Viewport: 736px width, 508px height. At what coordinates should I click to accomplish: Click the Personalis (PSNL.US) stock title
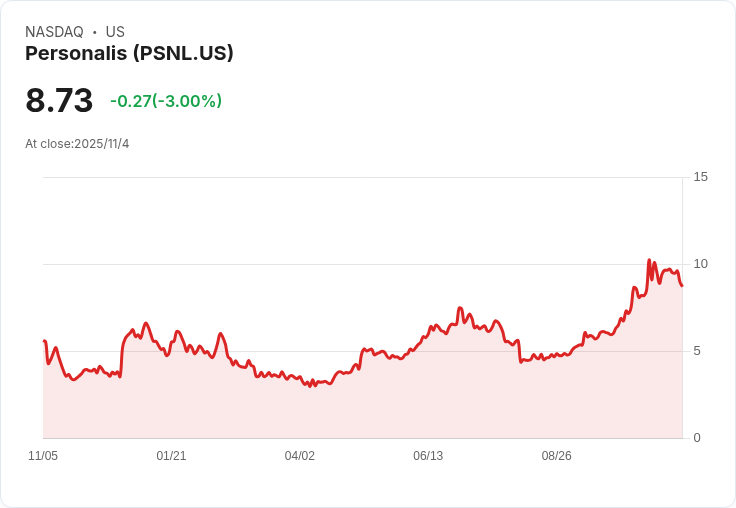click(129, 54)
